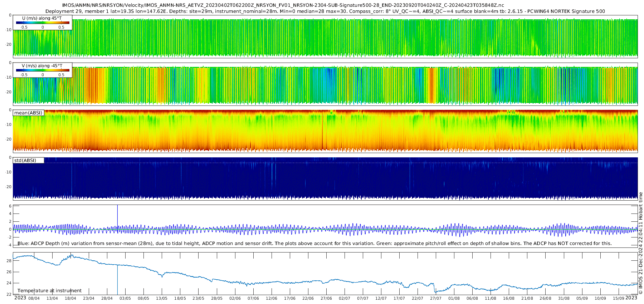Click the 08/04 date tick label
Viewport: 644px width, 304px height.
34,298
